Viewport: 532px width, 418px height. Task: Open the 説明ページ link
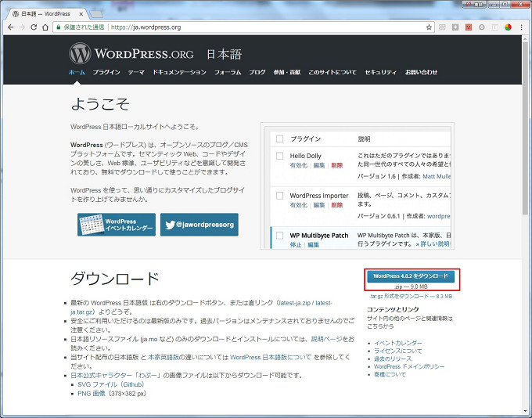click(326, 339)
